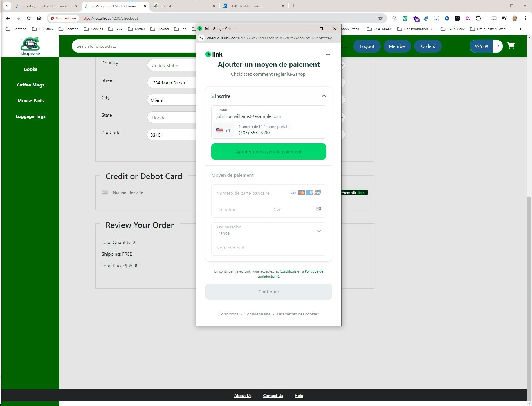
Task: Open the About Us footer link
Action: pos(243,396)
